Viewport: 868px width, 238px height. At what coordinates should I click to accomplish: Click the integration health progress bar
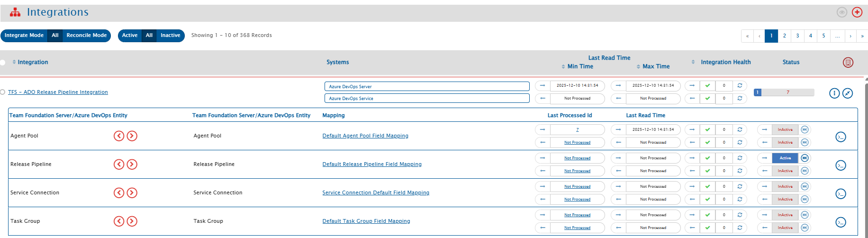pos(784,92)
